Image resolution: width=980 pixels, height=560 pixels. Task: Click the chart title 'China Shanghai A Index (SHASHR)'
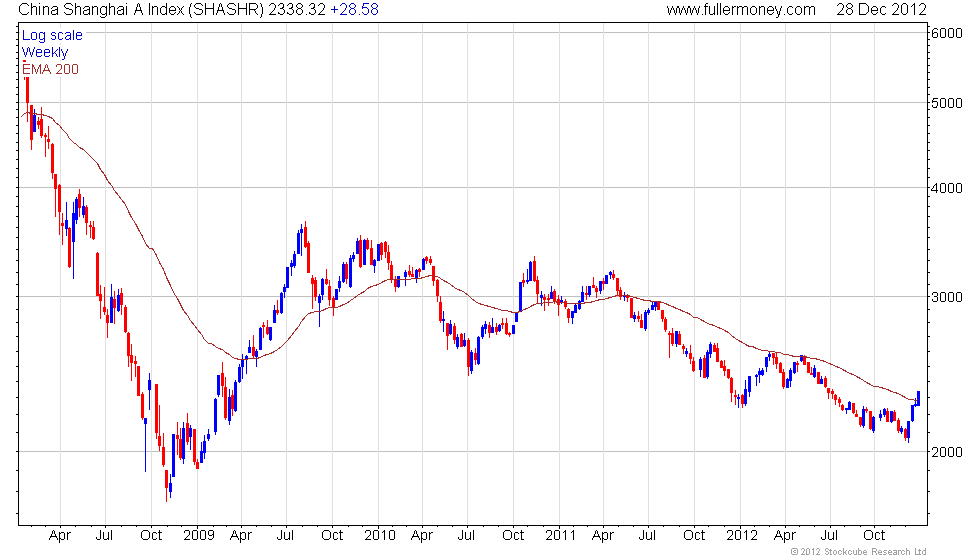(x=141, y=9)
